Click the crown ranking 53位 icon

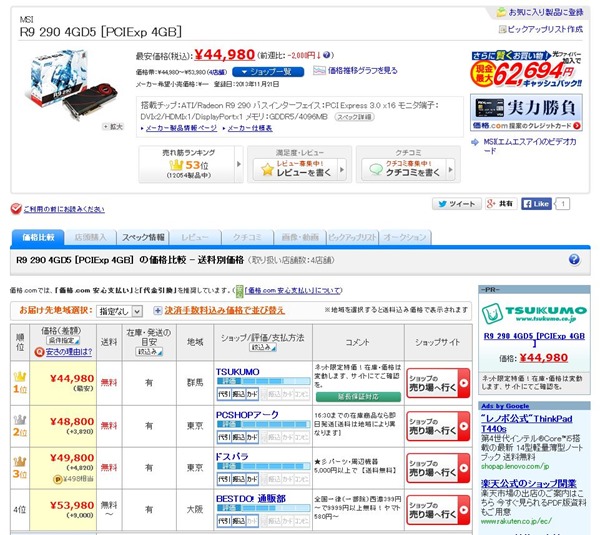[x=176, y=165]
